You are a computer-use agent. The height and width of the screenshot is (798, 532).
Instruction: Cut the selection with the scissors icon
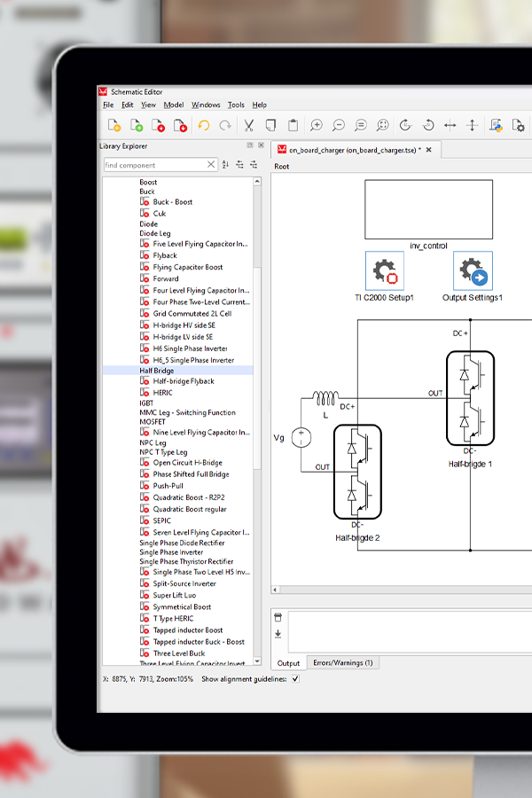tap(249, 125)
